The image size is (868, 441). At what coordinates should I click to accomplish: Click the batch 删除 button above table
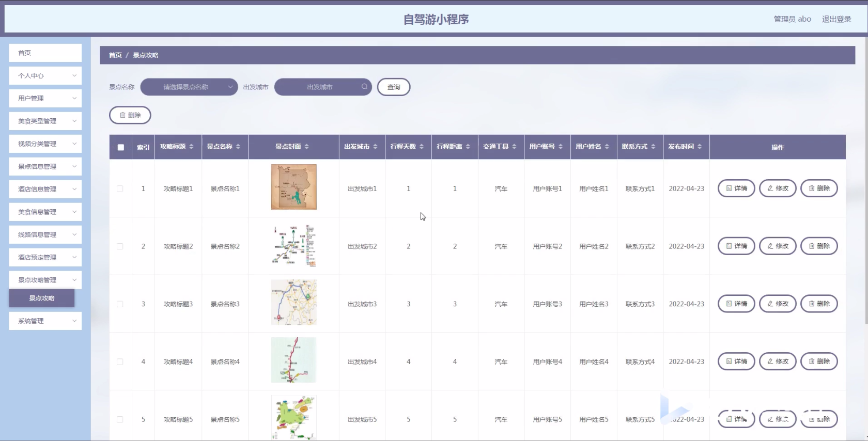[130, 115]
